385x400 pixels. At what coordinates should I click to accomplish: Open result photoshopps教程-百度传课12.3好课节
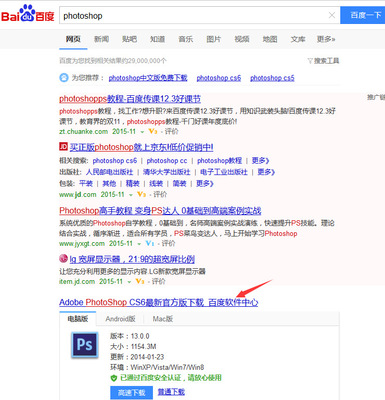[130, 99]
